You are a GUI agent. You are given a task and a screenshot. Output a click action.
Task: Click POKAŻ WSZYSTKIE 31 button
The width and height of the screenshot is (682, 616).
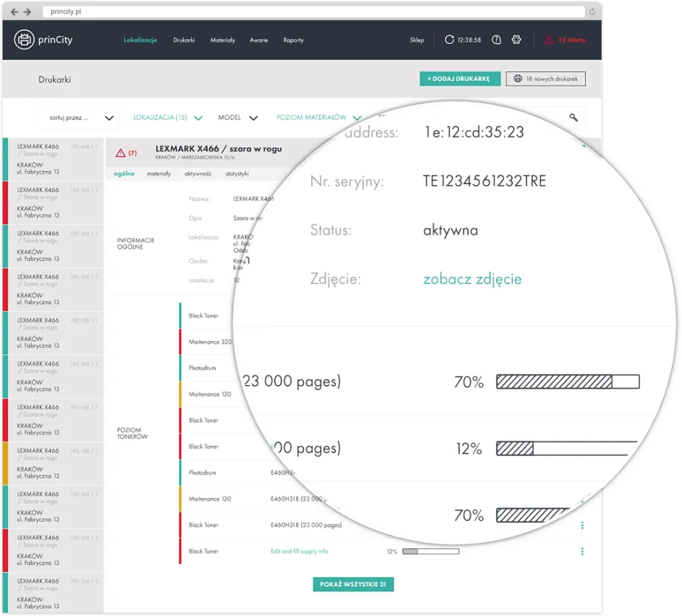click(x=353, y=584)
